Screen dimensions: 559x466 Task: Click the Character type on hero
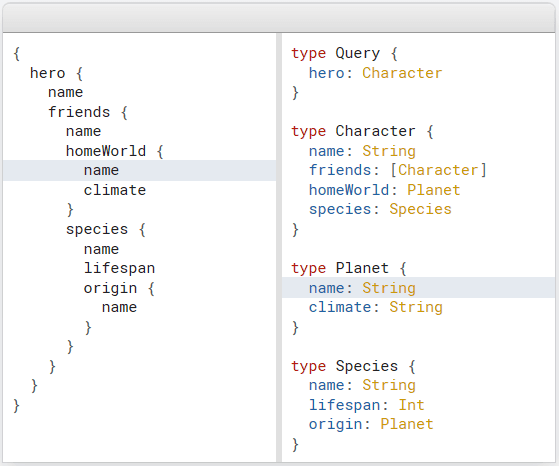[x=402, y=73]
